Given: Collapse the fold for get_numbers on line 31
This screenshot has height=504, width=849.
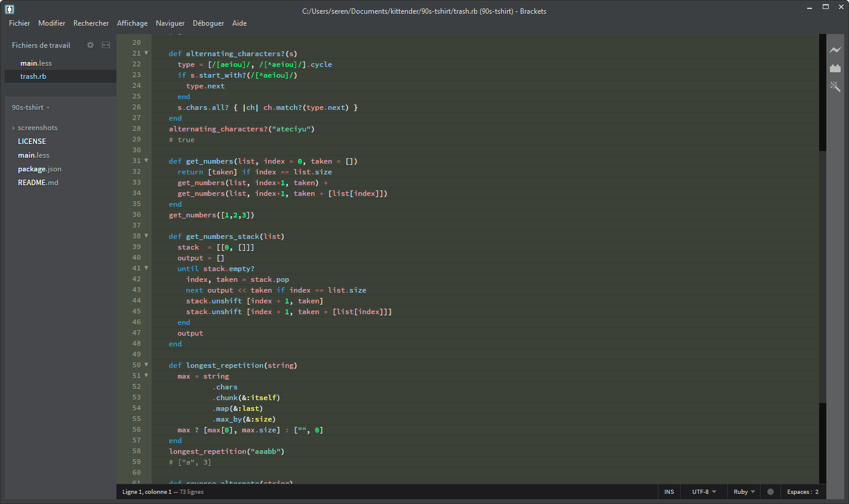Looking at the screenshot, I should pyautogui.click(x=146, y=161).
